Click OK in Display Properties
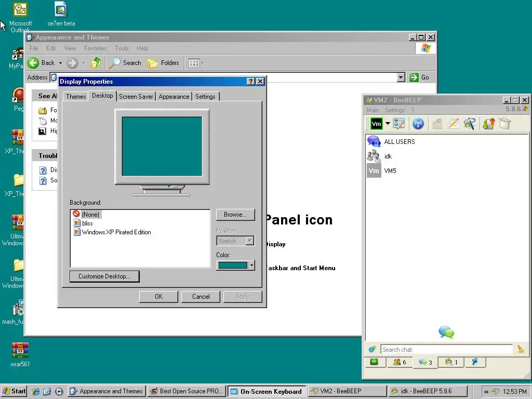 coord(158,297)
